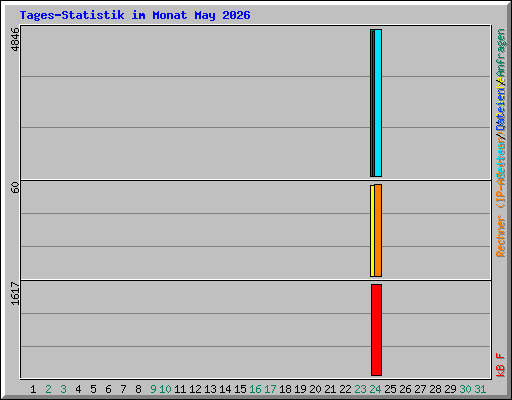Image resolution: width=512 pixels, height=400 pixels.
Task: Click green day label 9
Action: click(x=153, y=389)
